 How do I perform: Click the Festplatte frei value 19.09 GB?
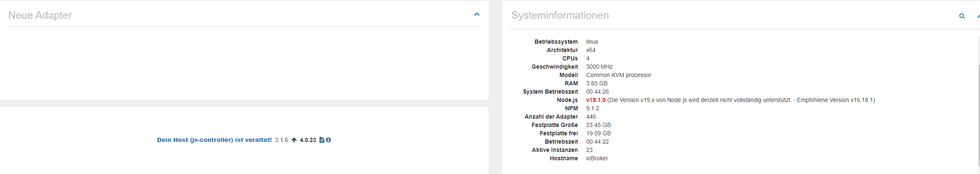(598, 133)
